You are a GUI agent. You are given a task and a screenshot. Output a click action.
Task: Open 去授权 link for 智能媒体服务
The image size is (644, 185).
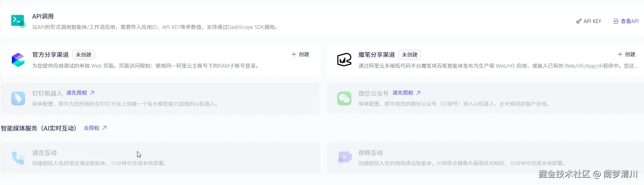point(91,128)
